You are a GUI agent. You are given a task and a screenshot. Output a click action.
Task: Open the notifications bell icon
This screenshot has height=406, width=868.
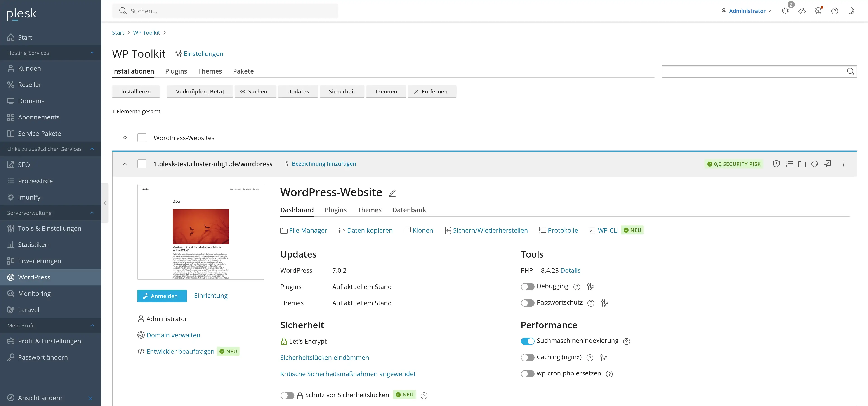pyautogui.click(x=785, y=11)
